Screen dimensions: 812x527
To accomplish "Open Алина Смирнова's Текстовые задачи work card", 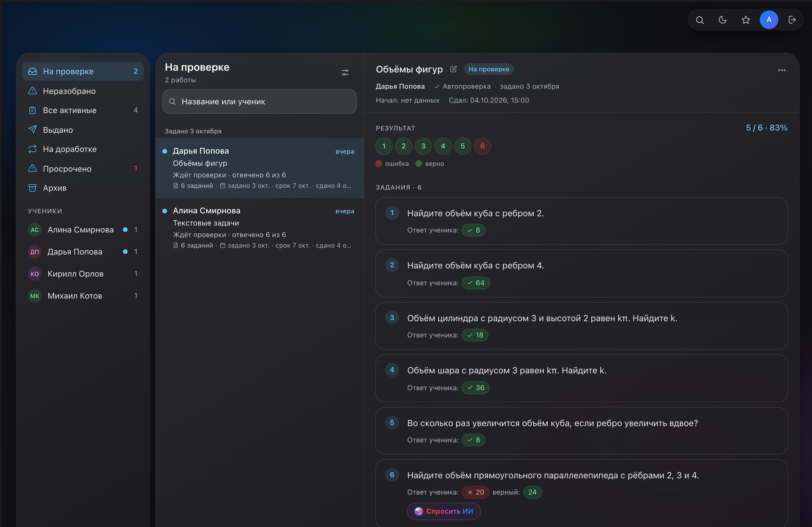I will coord(260,227).
